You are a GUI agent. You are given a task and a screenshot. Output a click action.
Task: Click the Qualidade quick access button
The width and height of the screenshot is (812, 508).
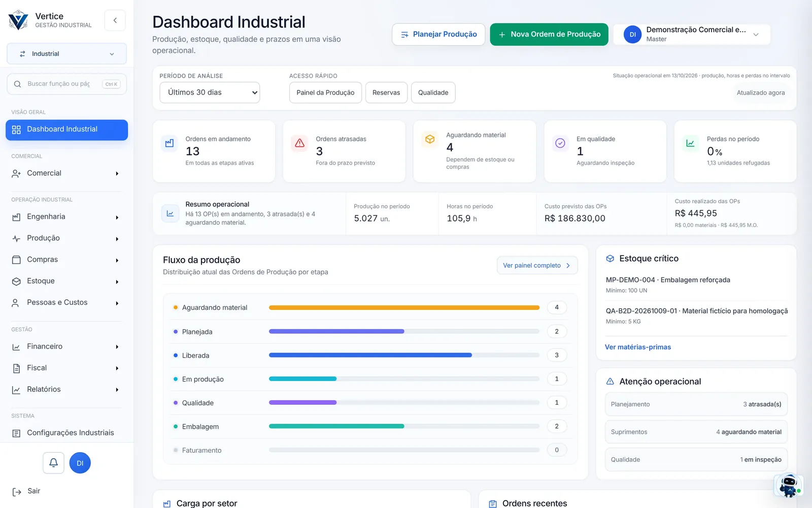pos(433,92)
